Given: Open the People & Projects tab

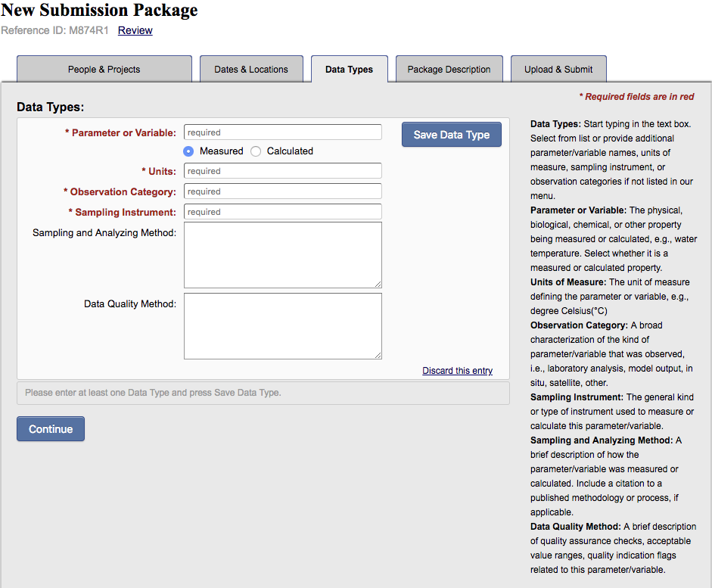Looking at the screenshot, I should tap(104, 69).
